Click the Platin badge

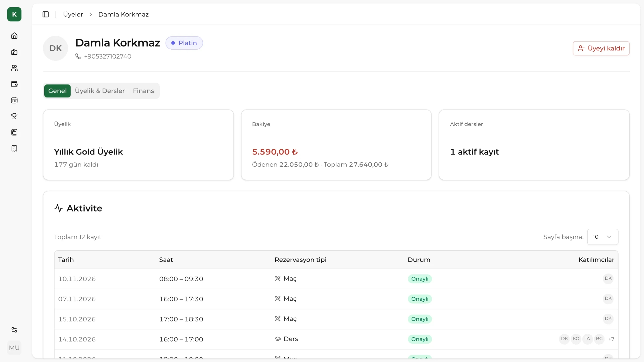pyautogui.click(x=184, y=43)
